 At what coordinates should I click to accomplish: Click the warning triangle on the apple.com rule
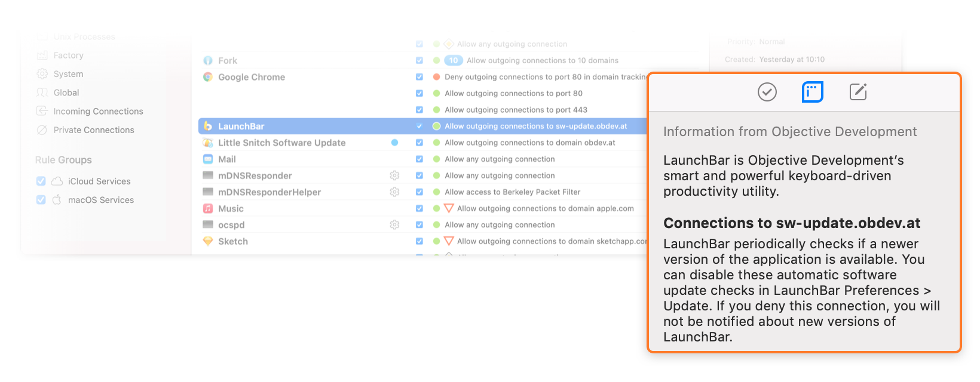pyautogui.click(x=449, y=208)
